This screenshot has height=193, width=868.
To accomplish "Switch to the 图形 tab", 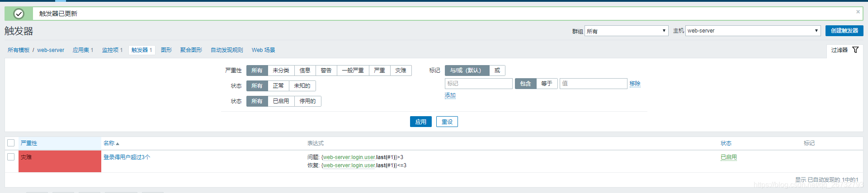I will pyautogui.click(x=166, y=50).
